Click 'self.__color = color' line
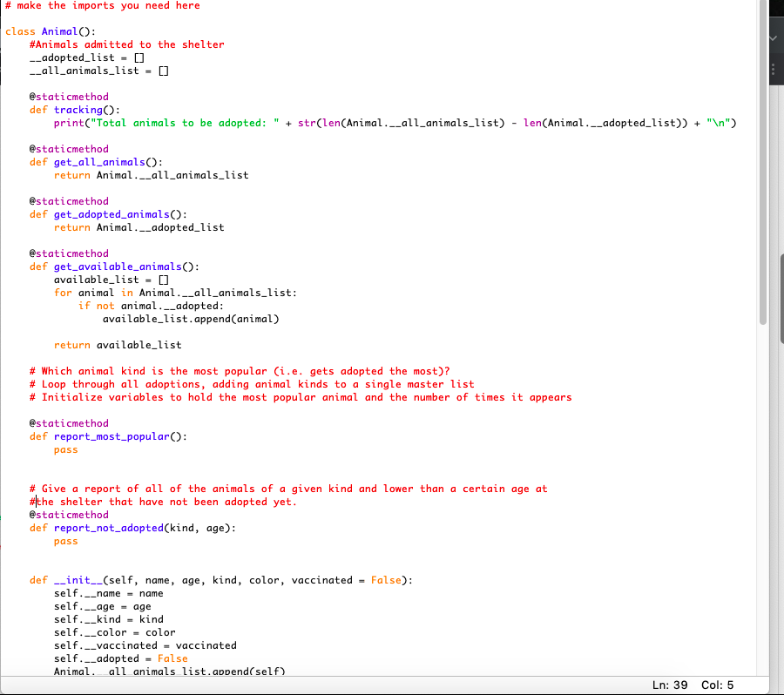 114,632
